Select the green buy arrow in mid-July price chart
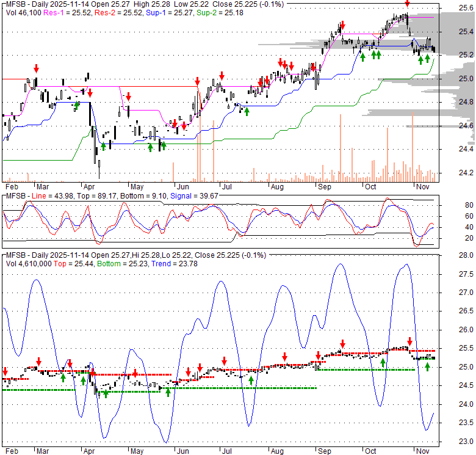The image size is (476, 455). pos(247,111)
